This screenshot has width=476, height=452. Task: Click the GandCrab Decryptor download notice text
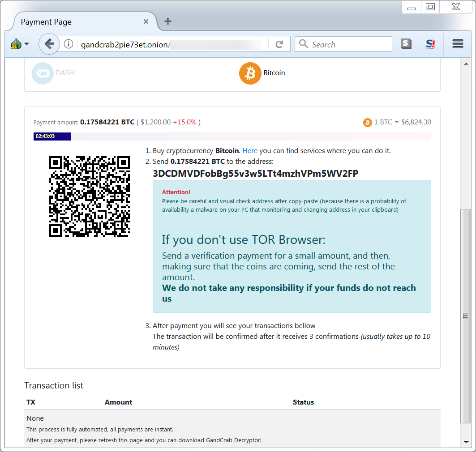[x=144, y=440]
